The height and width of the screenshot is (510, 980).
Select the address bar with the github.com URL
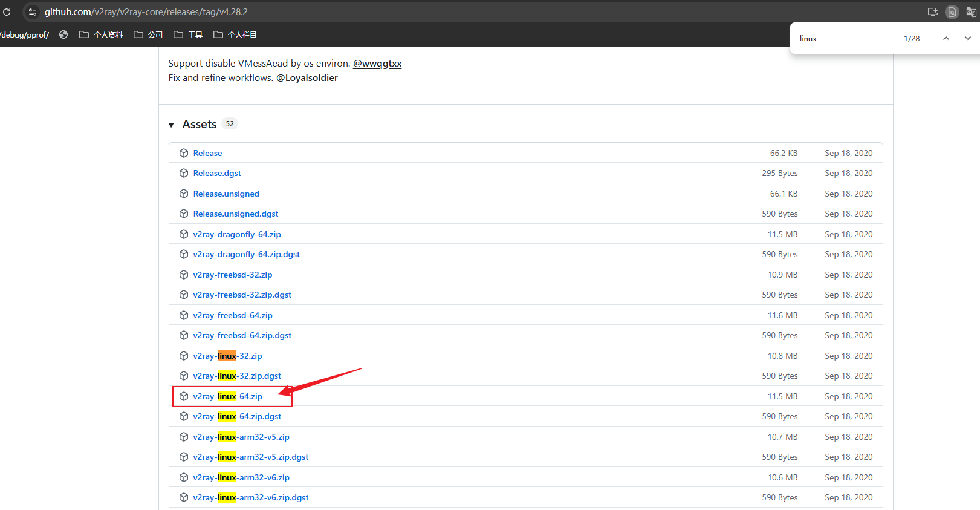point(146,11)
